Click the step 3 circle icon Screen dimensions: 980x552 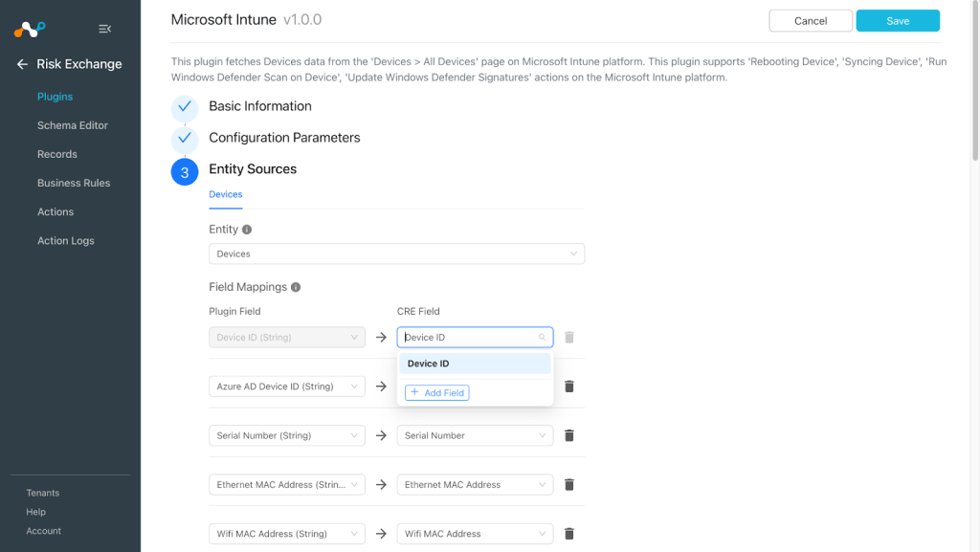(185, 172)
